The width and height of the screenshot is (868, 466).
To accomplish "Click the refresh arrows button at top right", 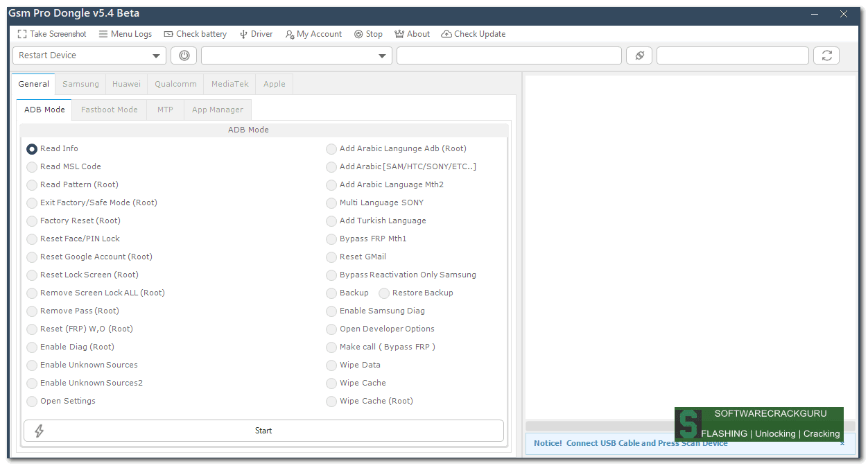I will pyautogui.click(x=826, y=55).
